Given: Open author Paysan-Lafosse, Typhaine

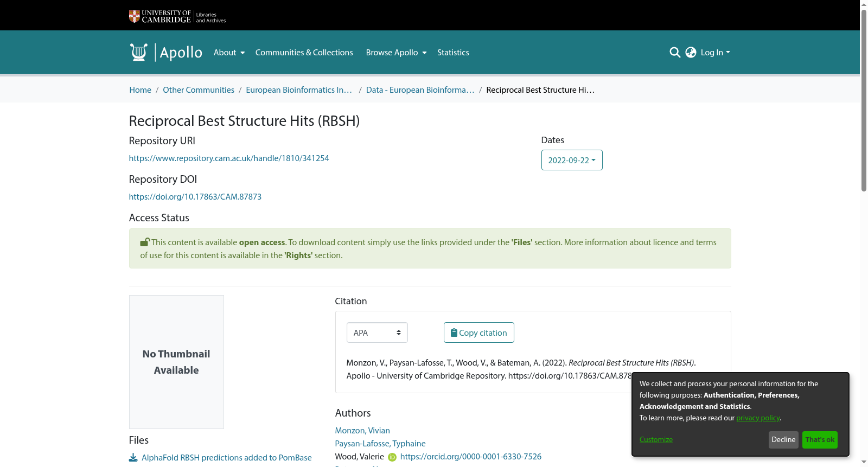Looking at the screenshot, I should pyautogui.click(x=380, y=444).
